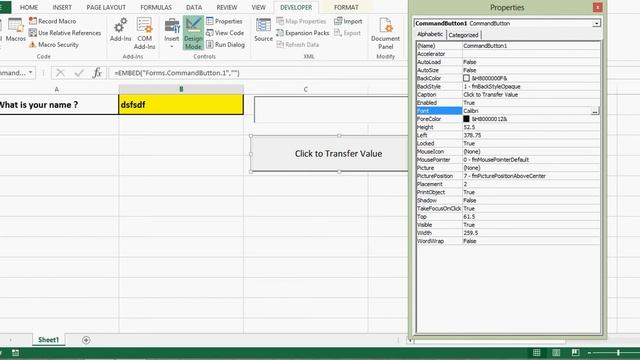
Task: Close the Properties window
Action: pos(597,7)
